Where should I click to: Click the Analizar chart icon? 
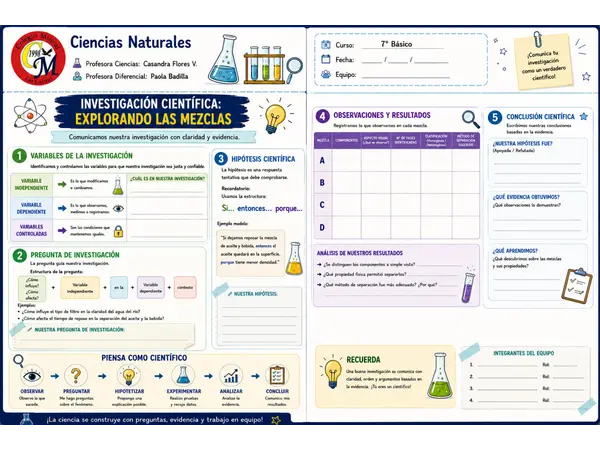pyautogui.click(x=231, y=376)
